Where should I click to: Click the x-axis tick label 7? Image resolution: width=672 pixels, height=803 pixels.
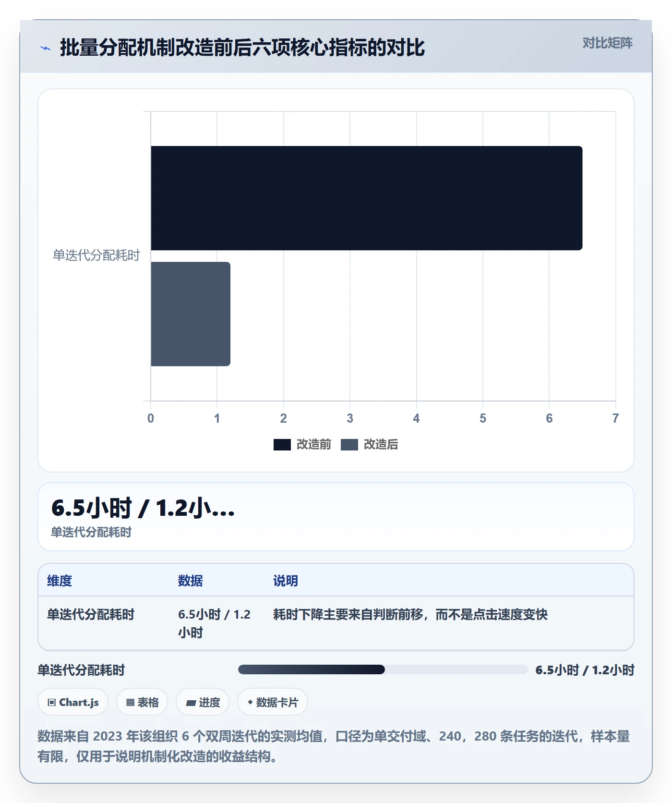tap(615, 418)
